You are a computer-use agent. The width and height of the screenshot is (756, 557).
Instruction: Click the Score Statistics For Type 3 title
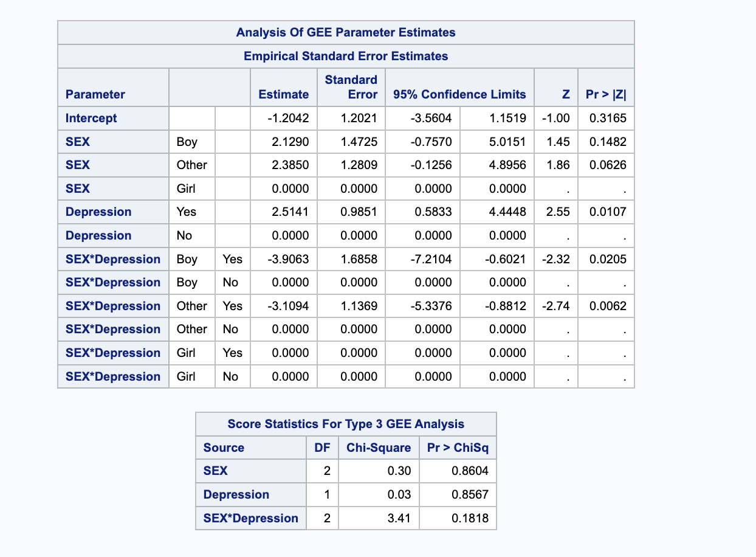346,424
